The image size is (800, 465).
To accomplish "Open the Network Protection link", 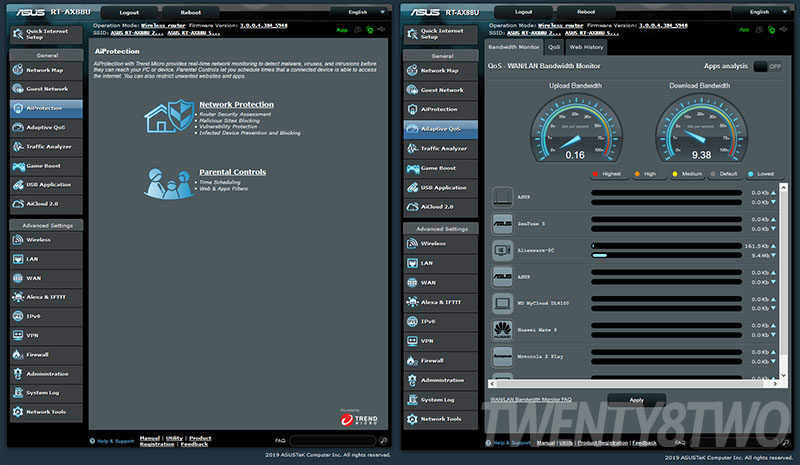I will point(236,104).
